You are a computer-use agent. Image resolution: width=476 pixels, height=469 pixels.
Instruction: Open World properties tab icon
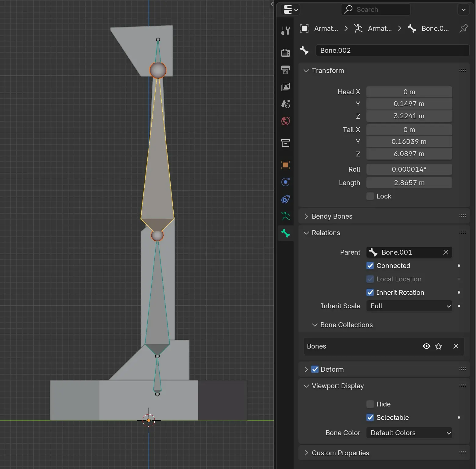[286, 121]
